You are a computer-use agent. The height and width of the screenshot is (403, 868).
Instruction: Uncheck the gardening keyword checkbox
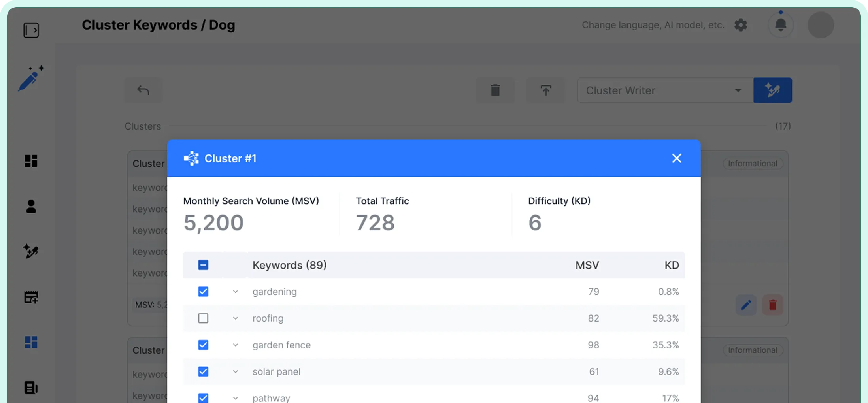coord(203,292)
